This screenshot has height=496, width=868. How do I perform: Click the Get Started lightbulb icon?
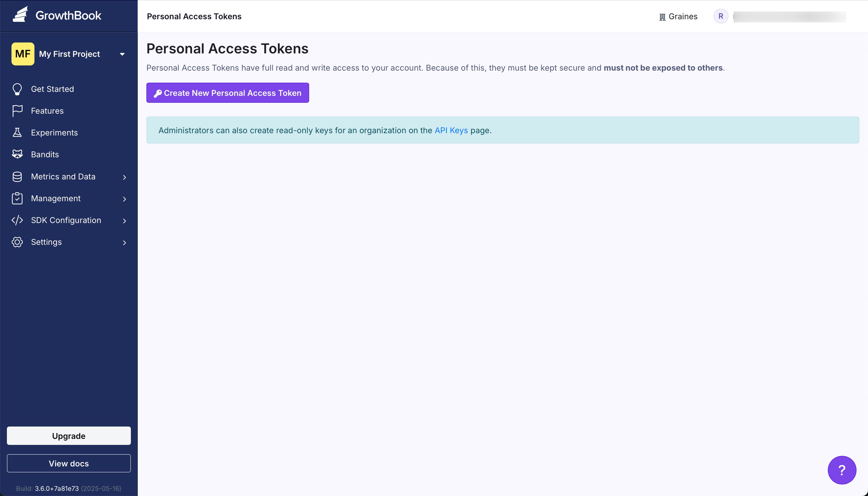pyautogui.click(x=17, y=89)
